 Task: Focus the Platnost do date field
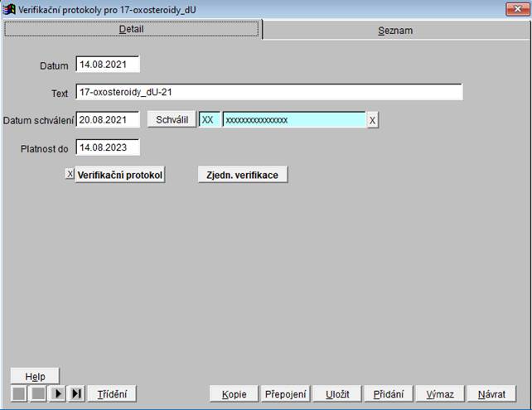coord(108,147)
